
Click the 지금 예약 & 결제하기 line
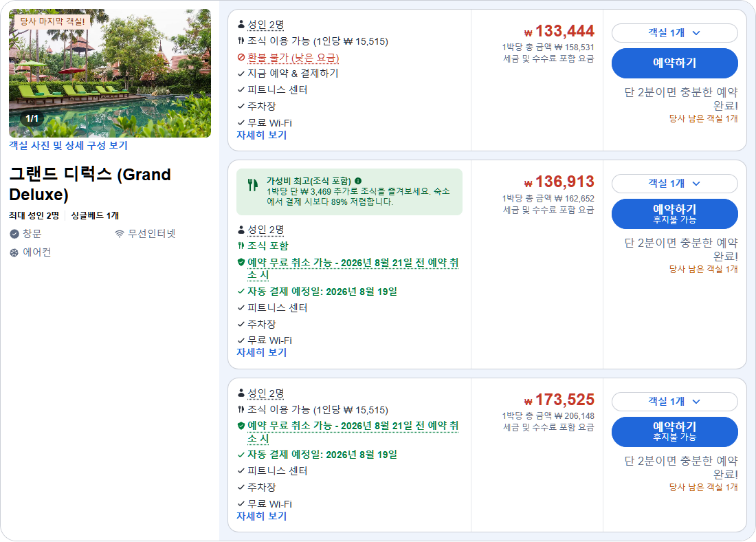pos(293,74)
